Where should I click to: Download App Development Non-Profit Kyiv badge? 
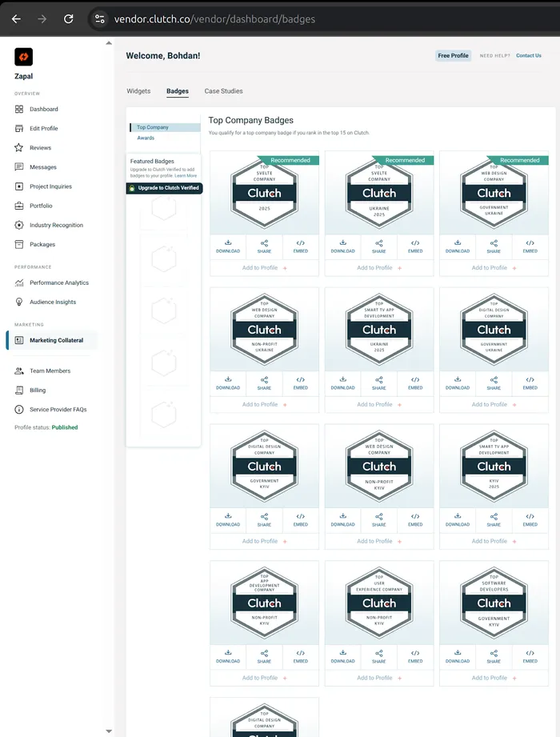228,657
